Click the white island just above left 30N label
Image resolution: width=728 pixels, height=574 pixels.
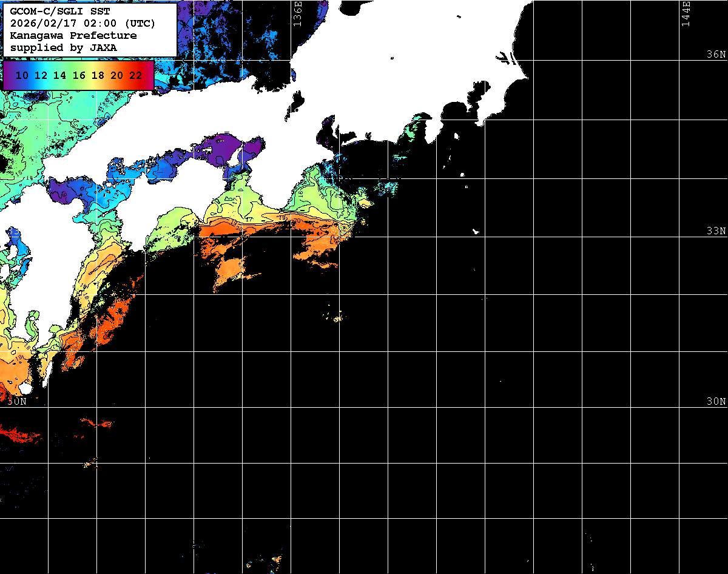[x=25, y=388]
